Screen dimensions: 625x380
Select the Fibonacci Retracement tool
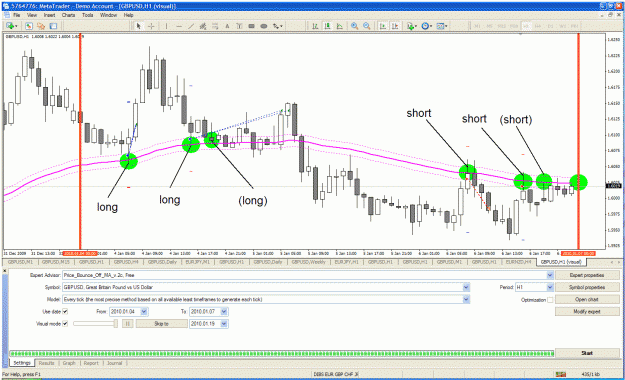click(x=215, y=26)
